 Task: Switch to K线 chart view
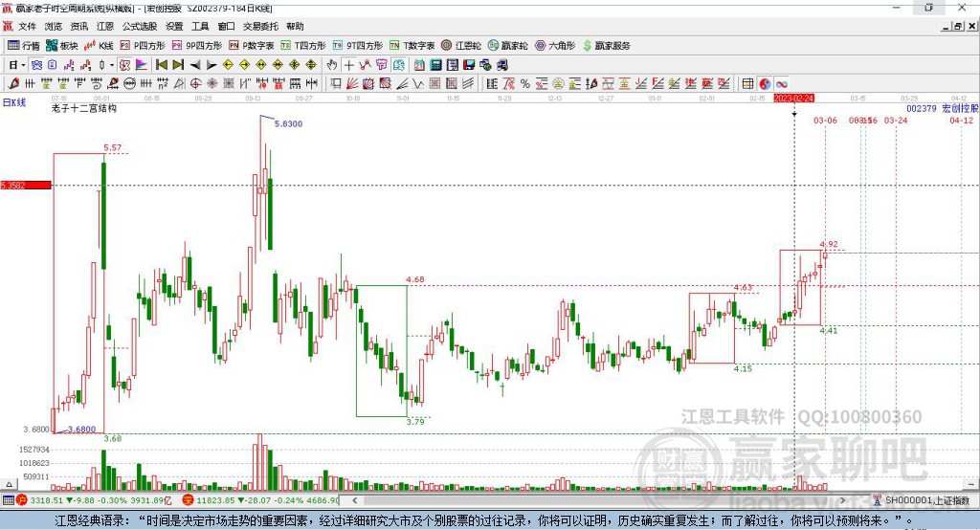pyautogui.click(x=99, y=46)
